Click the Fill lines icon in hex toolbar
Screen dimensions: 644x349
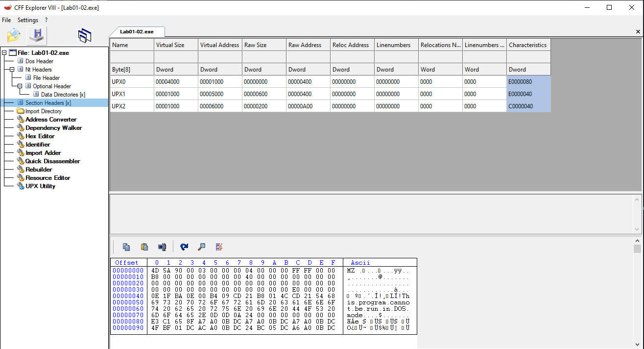point(219,247)
